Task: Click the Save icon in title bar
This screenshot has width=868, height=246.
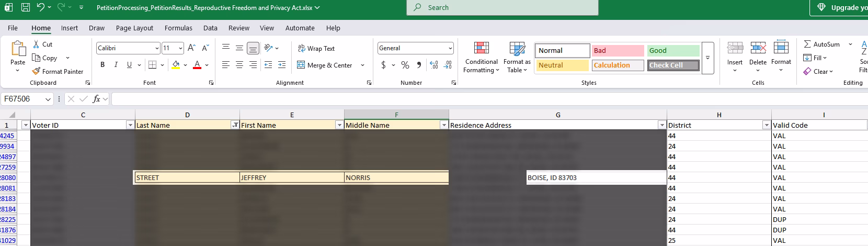Action: point(26,7)
